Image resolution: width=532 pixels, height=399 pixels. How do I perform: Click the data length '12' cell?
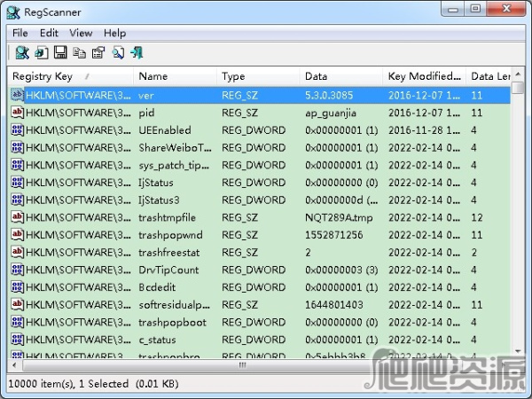click(x=477, y=217)
